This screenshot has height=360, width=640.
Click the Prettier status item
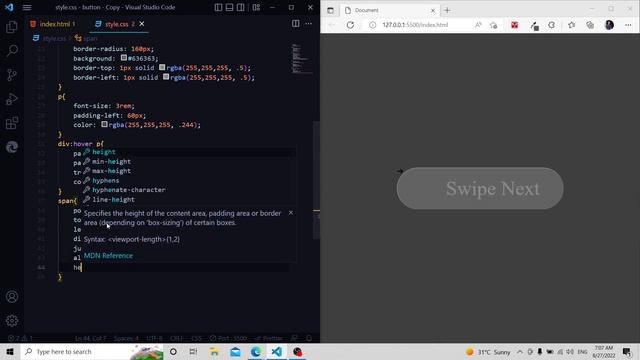269,338
